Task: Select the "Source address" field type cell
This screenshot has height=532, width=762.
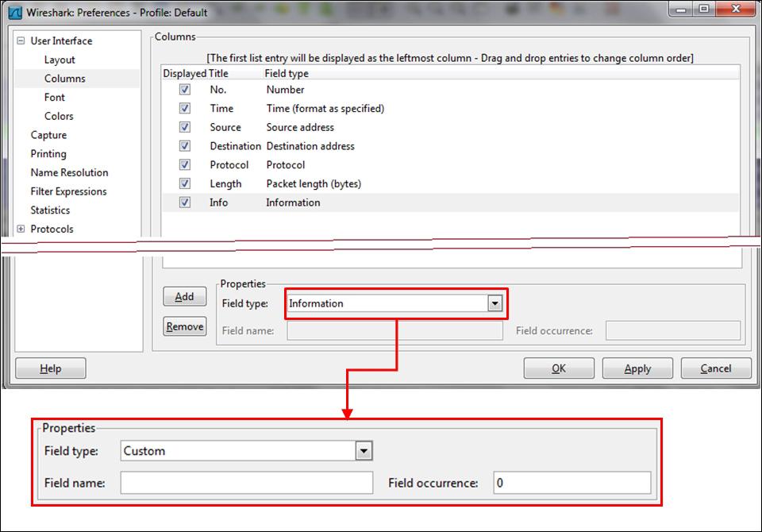Action: click(x=300, y=127)
